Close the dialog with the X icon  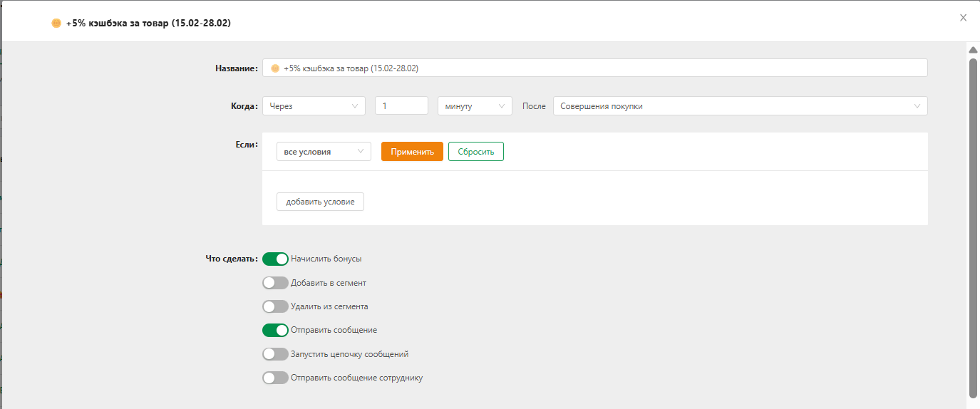pyautogui.click(x=963, y=18)
